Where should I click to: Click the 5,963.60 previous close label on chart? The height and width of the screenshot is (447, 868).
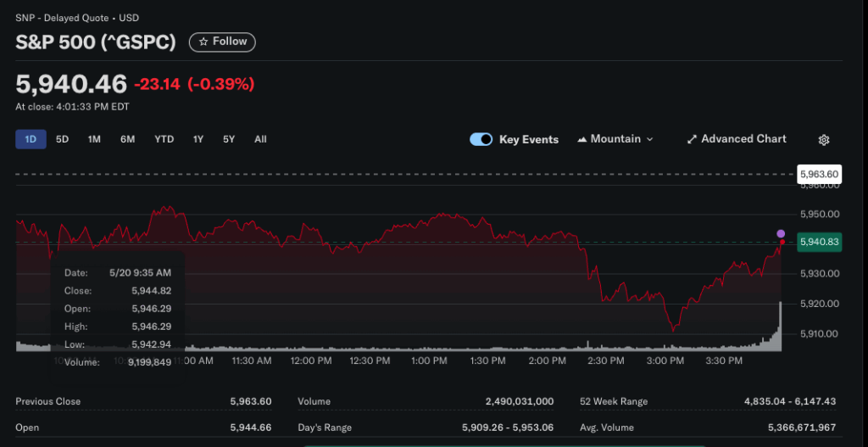click(819, 175)
